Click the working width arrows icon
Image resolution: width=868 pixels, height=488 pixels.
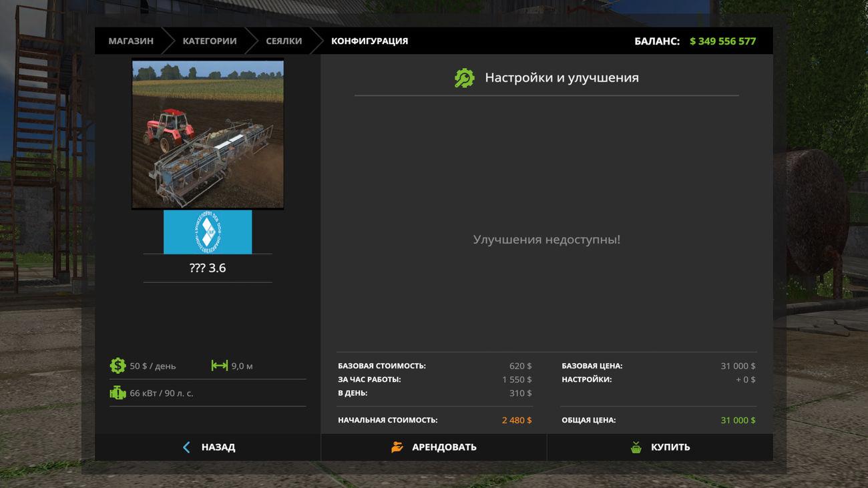click(x=219, y=366)
